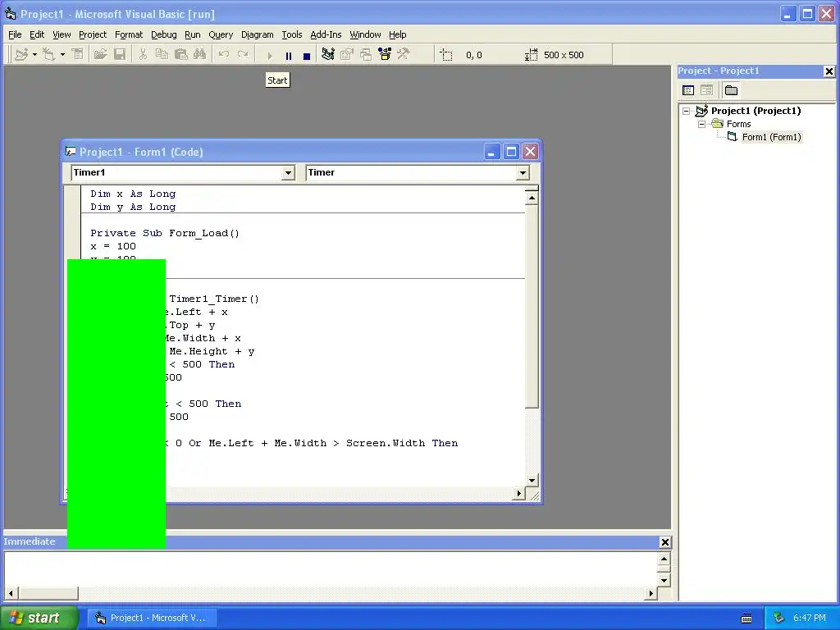Open the Project menu

tap(93, 34)
